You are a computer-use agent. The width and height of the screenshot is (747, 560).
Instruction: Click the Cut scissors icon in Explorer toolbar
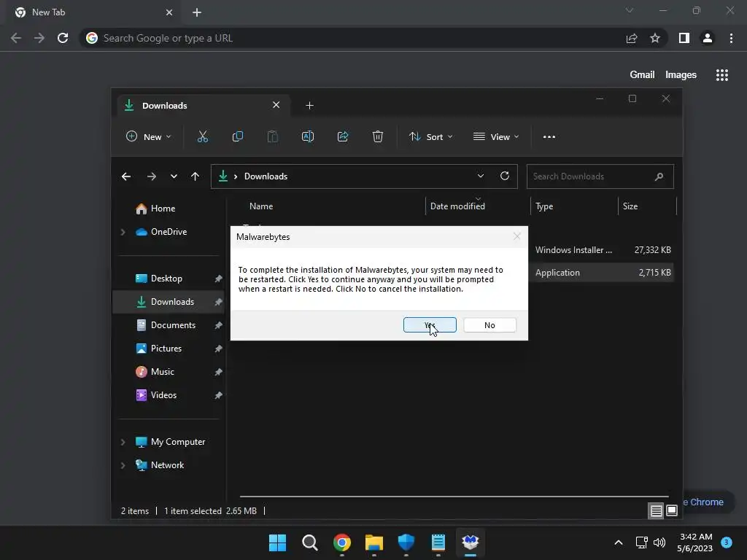203,136
